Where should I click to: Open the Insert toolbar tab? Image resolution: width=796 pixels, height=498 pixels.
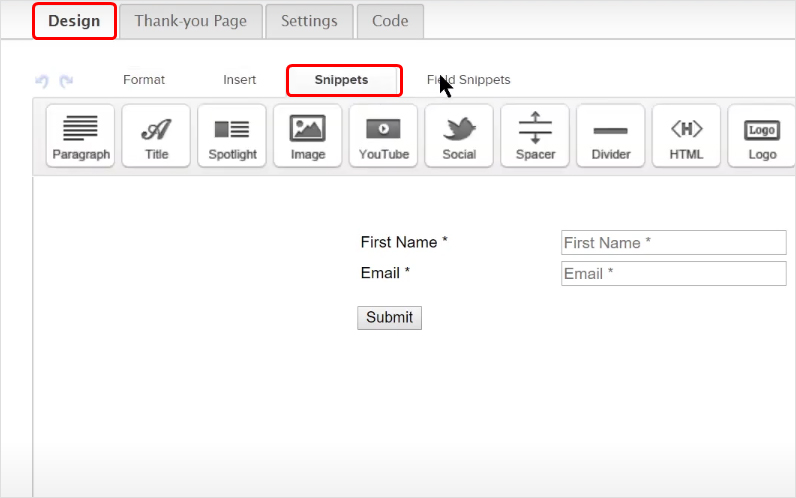tap(240, 80)
